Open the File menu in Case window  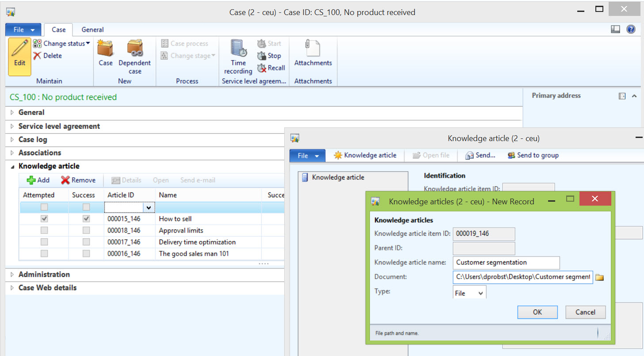pos(23,30)
